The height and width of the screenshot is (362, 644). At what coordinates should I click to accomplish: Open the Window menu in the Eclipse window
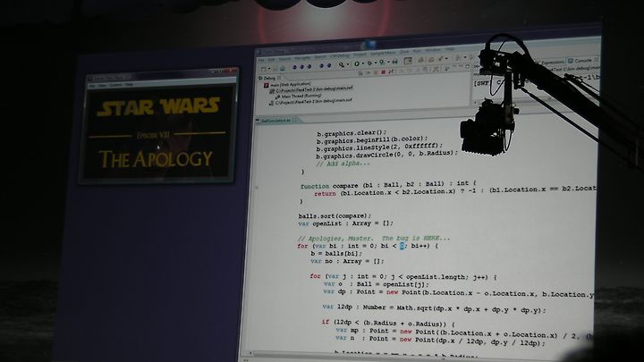click(433, 50)
